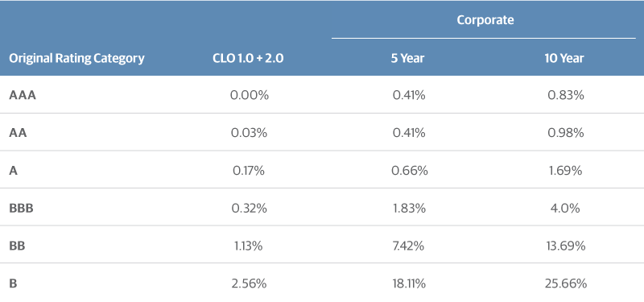Click the 25.66% ten-year B value
This screenshot has height=302, width=644.
tap(566, 283)
